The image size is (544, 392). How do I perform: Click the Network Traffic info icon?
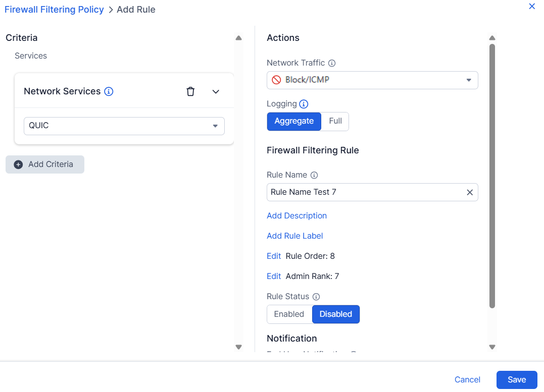pyautogui.click(x=332, y=63)
